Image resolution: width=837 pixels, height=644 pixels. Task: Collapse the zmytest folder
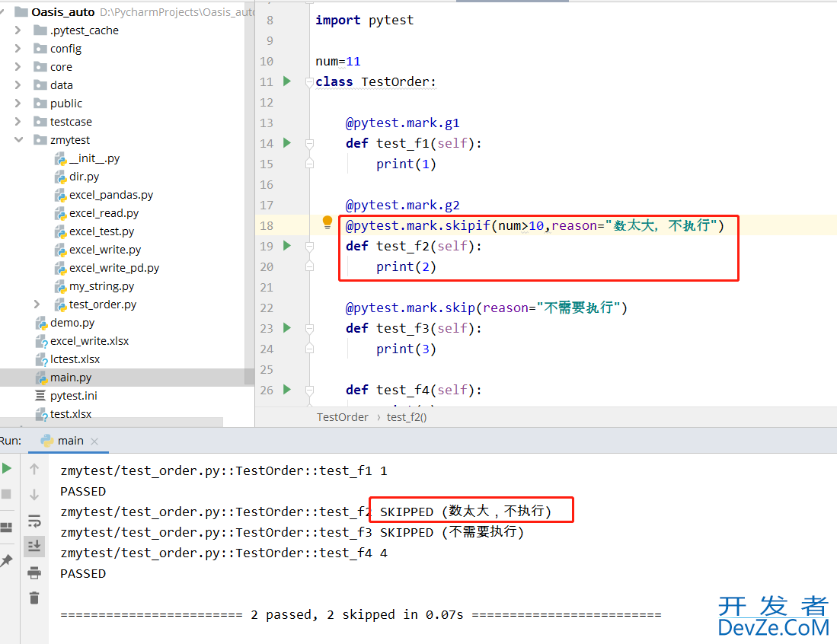coord(18,140)
